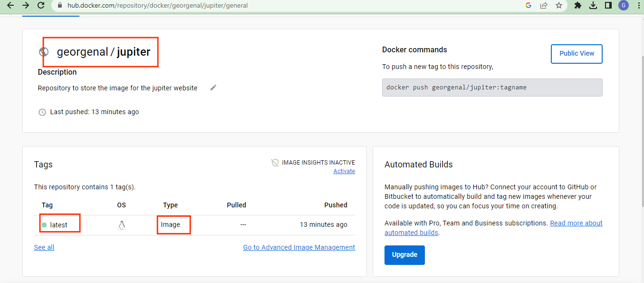Open the browser extensions puzzle icon

(x=578, y=6)
